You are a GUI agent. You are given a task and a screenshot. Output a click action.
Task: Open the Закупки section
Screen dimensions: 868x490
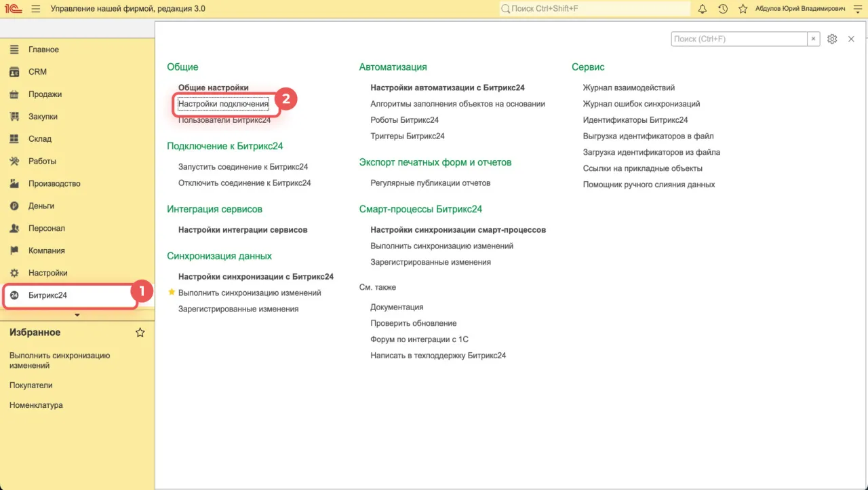point(43,117)
